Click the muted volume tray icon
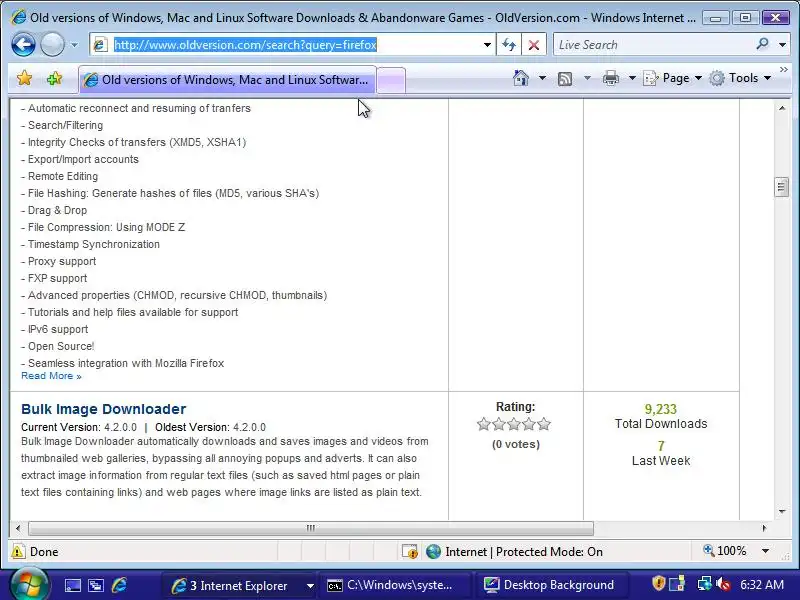The image size is (800, 600). pos(723,585)
